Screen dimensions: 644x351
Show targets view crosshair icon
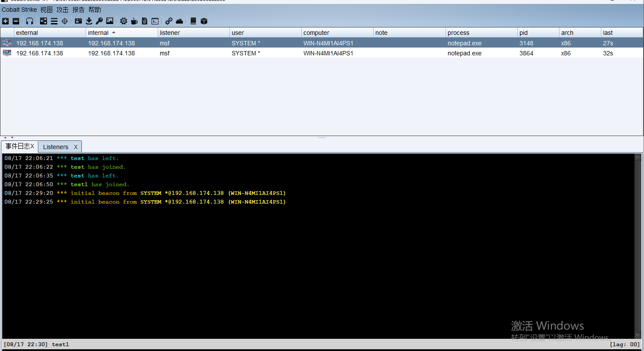tap(64, 21)
